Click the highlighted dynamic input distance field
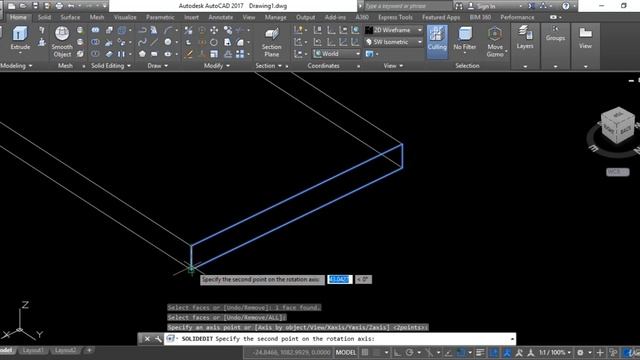This screenshot has width=640, height=360. [339, 280]
